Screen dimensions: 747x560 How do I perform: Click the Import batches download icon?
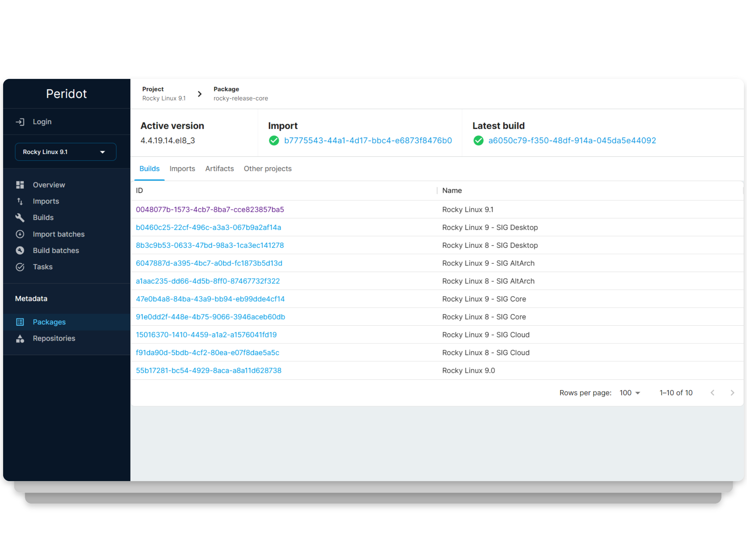point(20,234)
